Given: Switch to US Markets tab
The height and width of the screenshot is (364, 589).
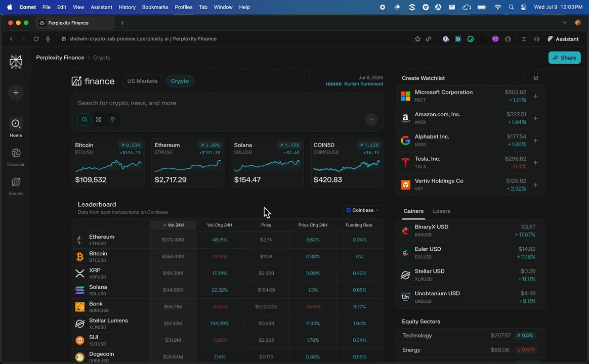Looking at the screenshot, I should pyautogui.click(x=142, y=81).
